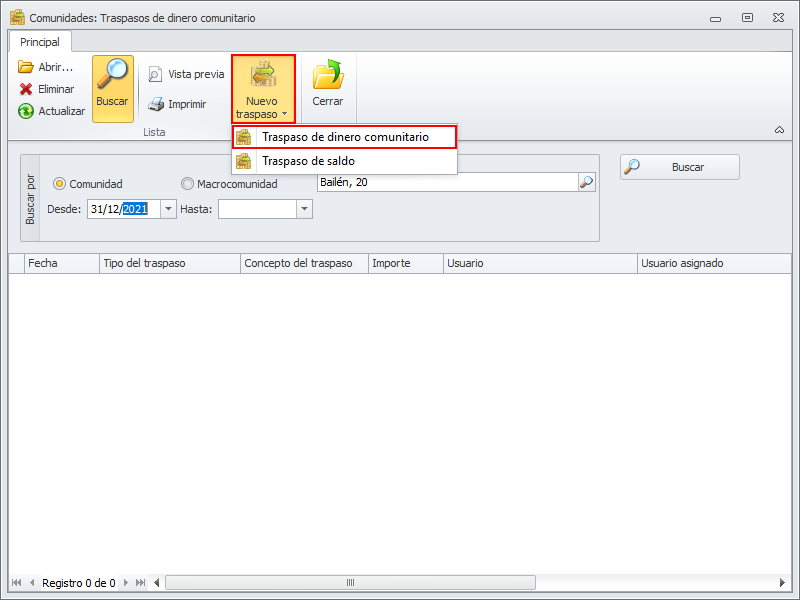Image resolution: width=800 pixels, height=600 pixels.
Task: Sort by the Fecha column header
Action: pos(62,263)
